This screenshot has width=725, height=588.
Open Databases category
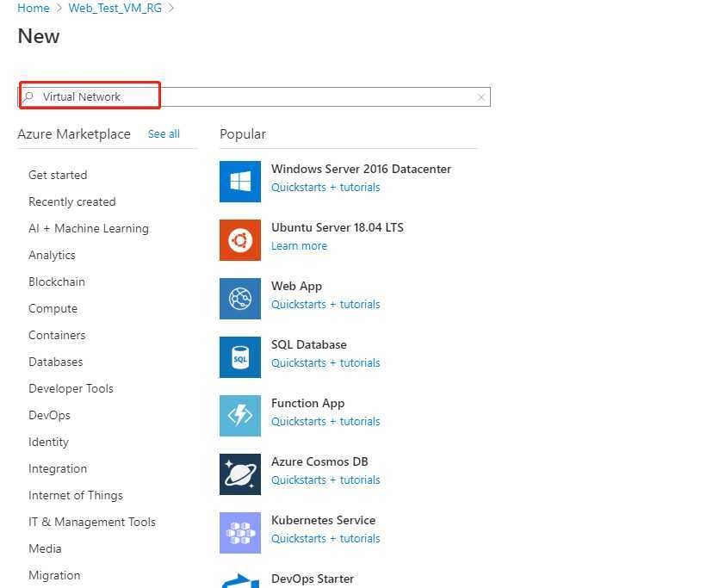tap(55, 362)
